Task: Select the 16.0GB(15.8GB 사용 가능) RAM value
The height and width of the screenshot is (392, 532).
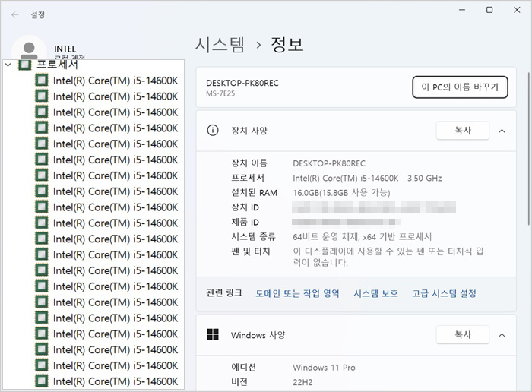Action: [341, 193]
